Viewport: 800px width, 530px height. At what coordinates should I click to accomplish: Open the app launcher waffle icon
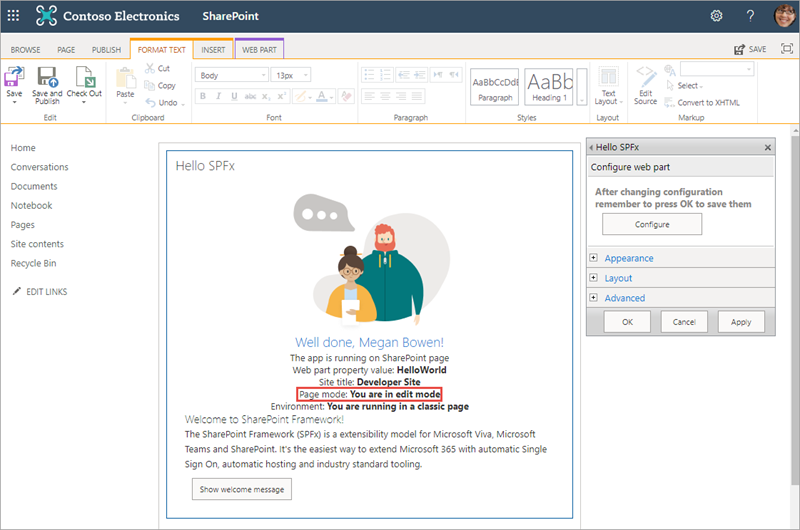[13, 16]
